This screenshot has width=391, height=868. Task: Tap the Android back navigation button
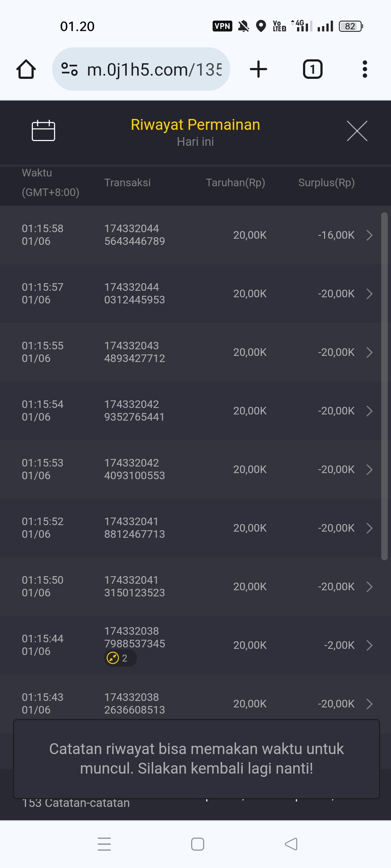point(291,844)
